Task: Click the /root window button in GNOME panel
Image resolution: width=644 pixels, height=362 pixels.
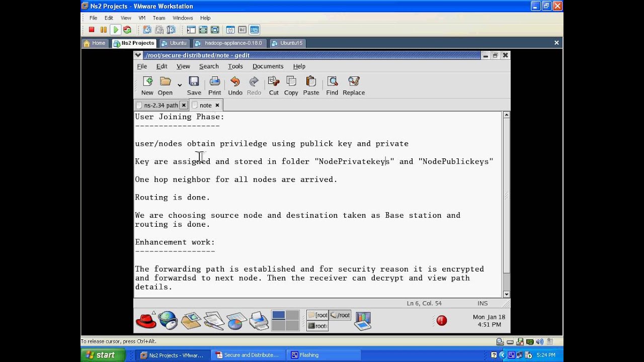Action: click(340, 315)
